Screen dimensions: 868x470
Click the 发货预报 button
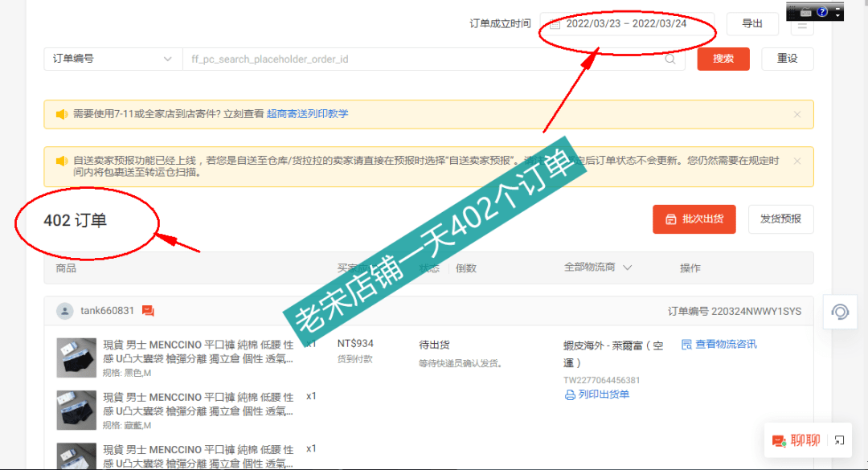click(780, 219)
